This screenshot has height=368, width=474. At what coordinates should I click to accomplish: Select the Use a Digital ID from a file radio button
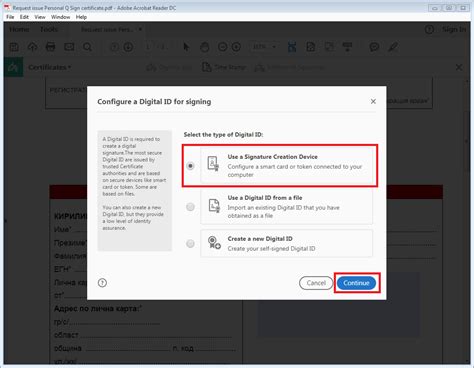pyautogui.click(x=190, y=207)
